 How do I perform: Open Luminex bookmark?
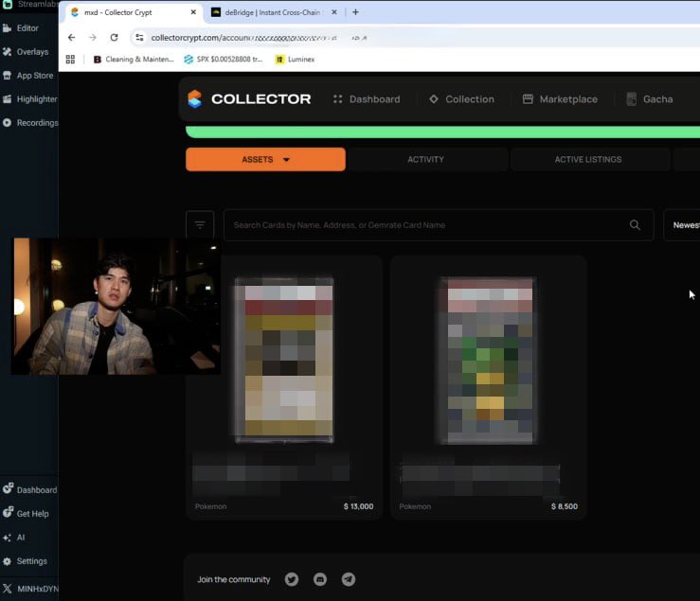click(x=296, y=60)
